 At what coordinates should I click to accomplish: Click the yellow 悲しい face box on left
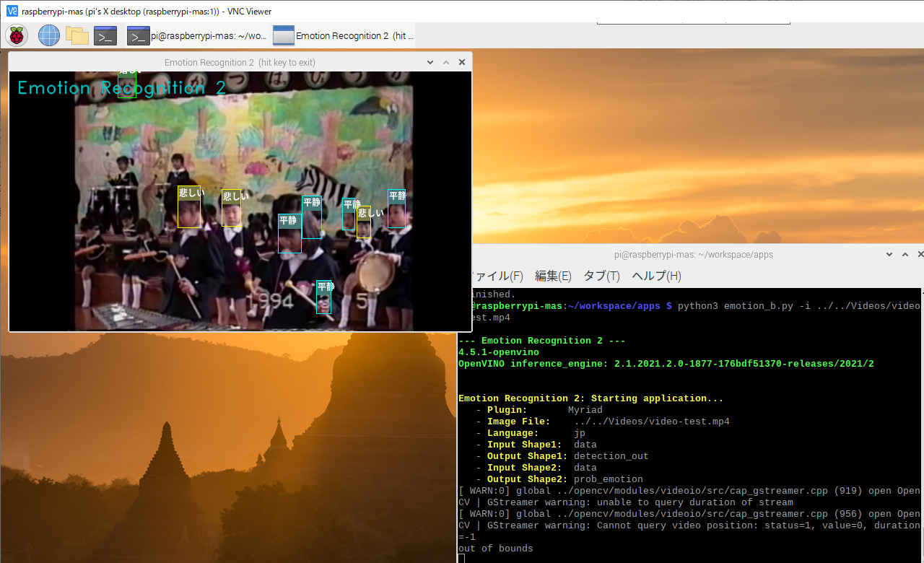click(190, 207)
